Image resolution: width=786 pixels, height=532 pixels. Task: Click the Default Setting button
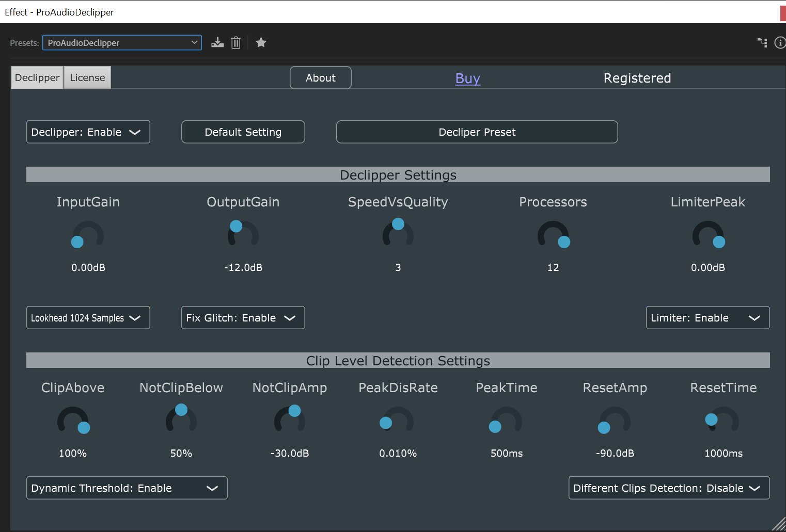pos(243,132)
